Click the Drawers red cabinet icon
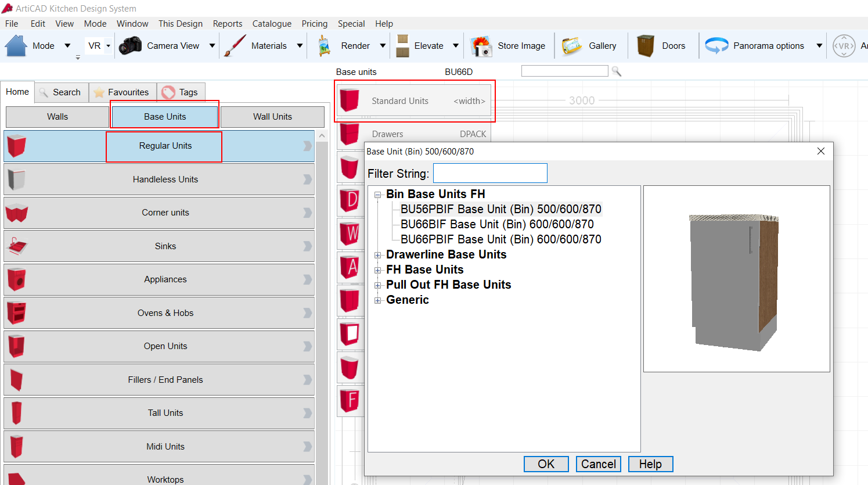 (350, 134)
